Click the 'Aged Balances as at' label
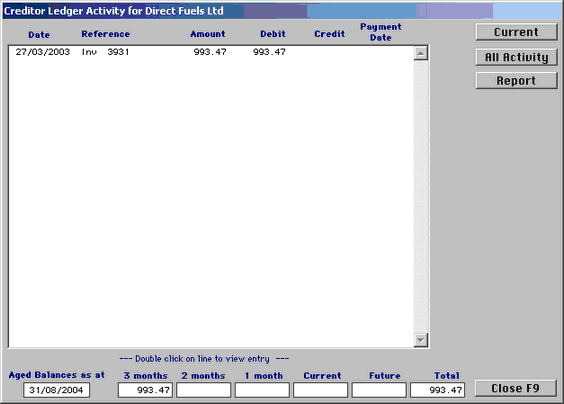The width and height of the screenshot is (564, 404). tap(56, 375)
